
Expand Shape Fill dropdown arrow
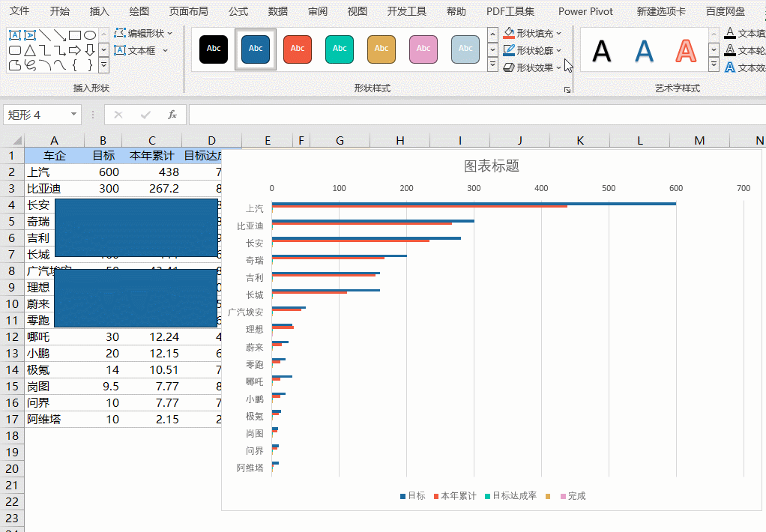pos(559,33)
